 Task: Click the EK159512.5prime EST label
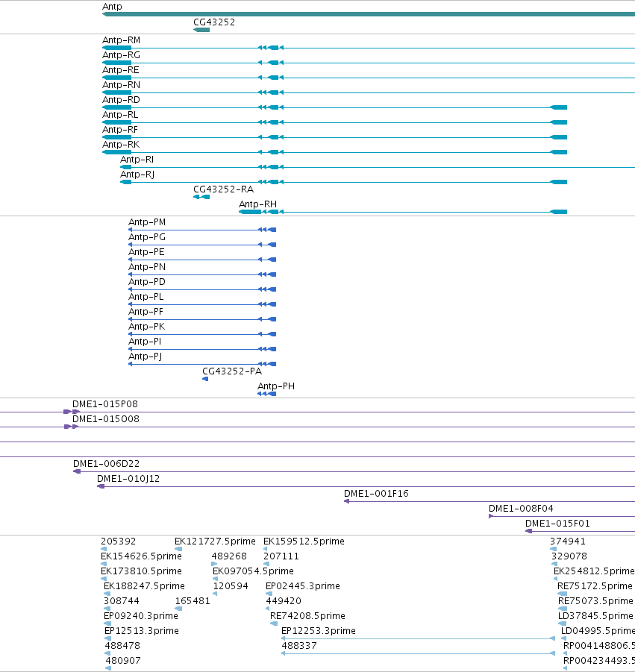coord(304,541)
